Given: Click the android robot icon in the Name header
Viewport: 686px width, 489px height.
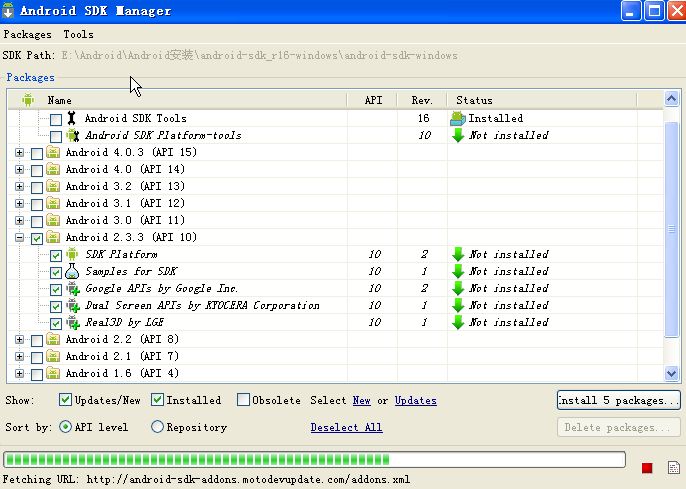Looking at the screenshot, I should pyautogui.click(x=28, y=100).
